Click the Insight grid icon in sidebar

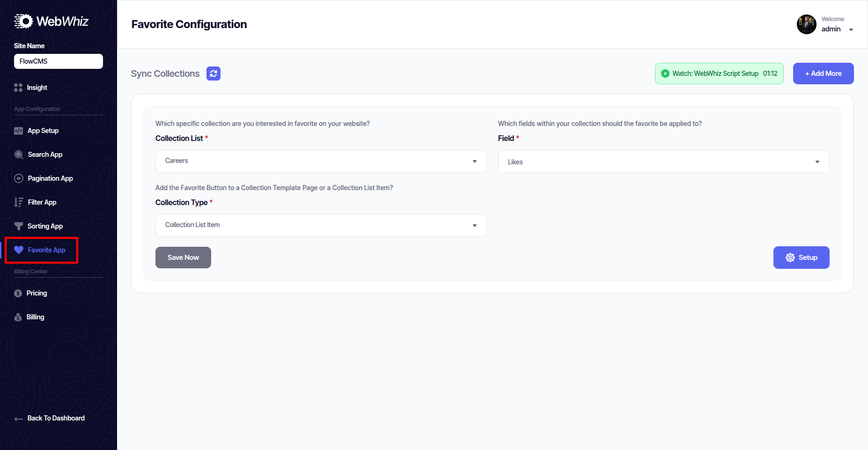coord(18,88)
